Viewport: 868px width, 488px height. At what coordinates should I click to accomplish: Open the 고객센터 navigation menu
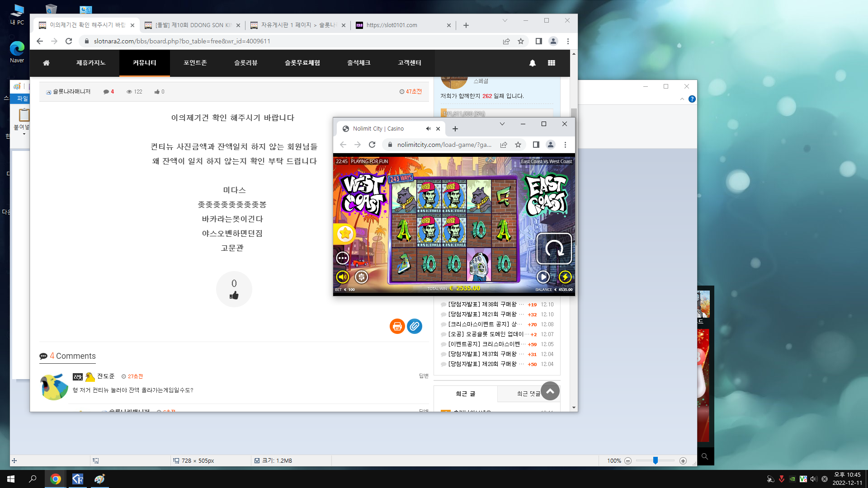coord(410,63)
